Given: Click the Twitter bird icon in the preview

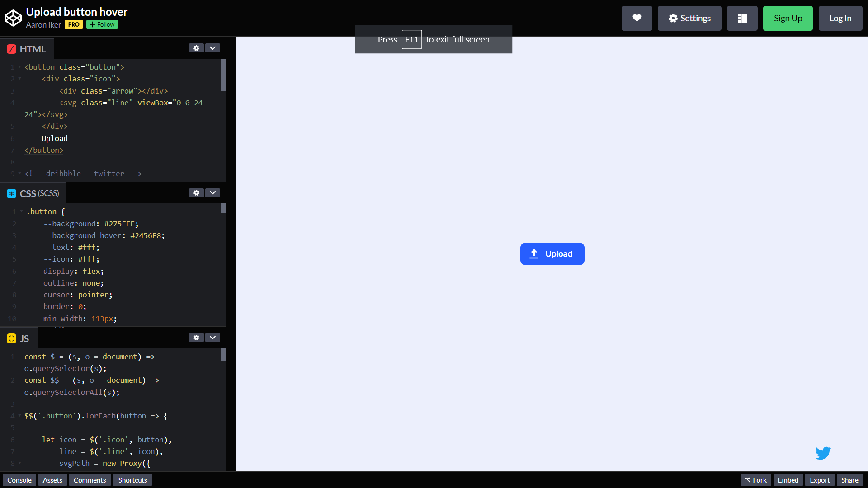Looking at the screenshot, I should pyautogui.click(x=823, y=453).
